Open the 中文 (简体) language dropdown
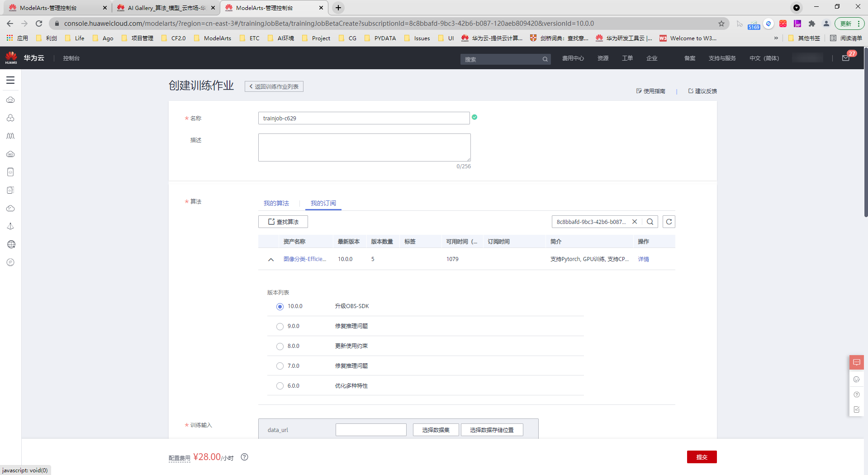 [764, 58]
